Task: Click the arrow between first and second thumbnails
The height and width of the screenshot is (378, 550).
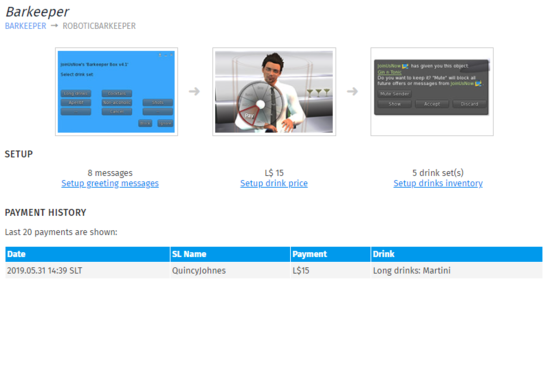Action: [x=194, y=92]
